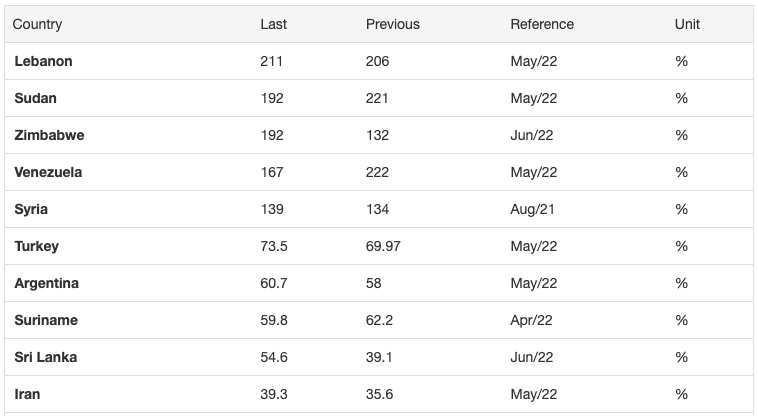Open the Iran country link
Image resolution: width=758 pixels, height=416 pixels.
tap(27, 394)
